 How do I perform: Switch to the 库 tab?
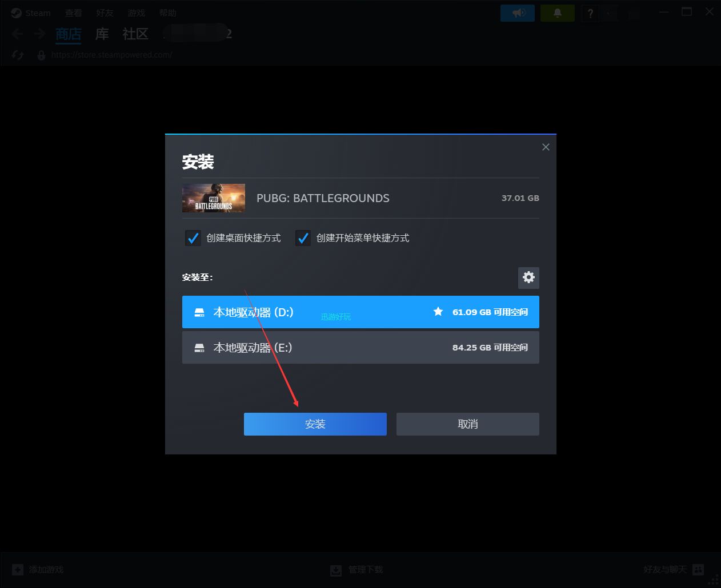102,34
